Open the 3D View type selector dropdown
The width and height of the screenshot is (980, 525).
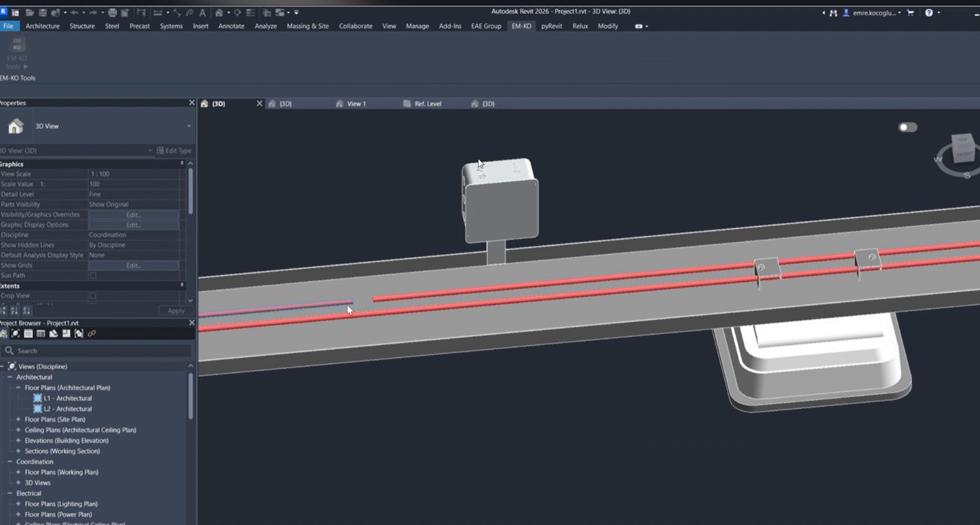point(189,126)
